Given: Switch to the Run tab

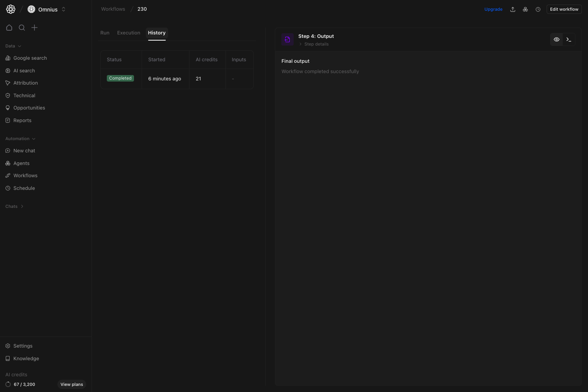Looking at the screenshot, I should [105, 33].
